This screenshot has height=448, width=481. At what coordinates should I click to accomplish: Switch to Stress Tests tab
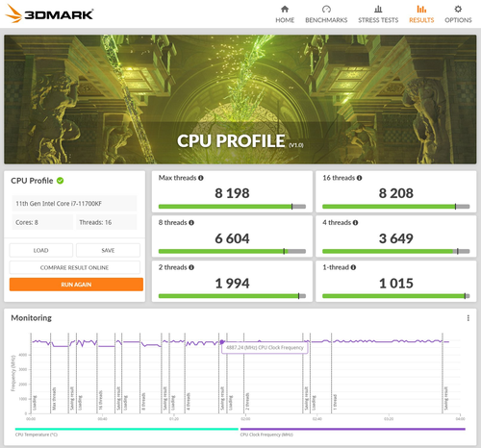[x=378, y=14]
